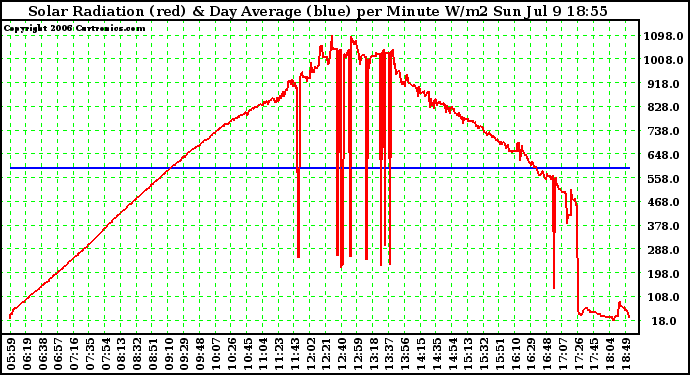Click the 10:07 time label
Viewport: 690px width, 375px height.
216,354
